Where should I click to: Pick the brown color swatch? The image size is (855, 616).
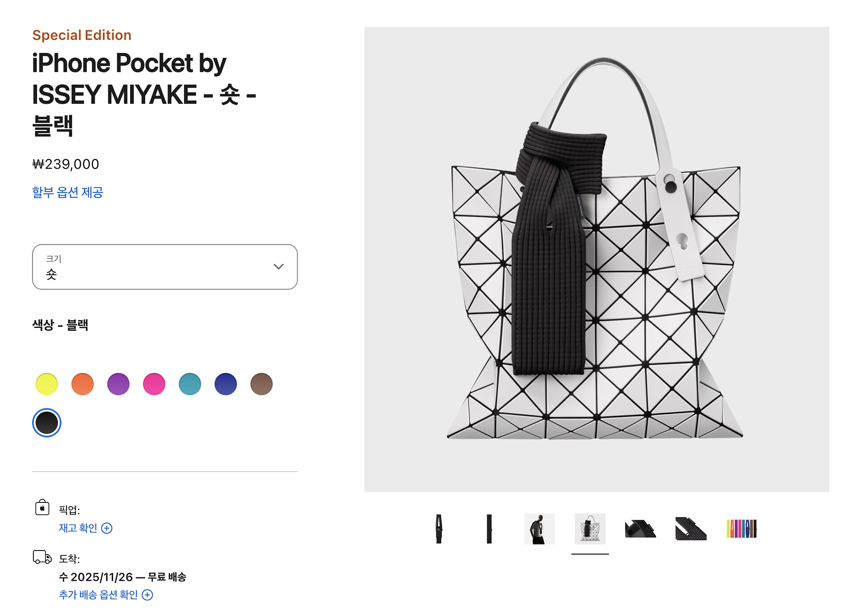261,384
